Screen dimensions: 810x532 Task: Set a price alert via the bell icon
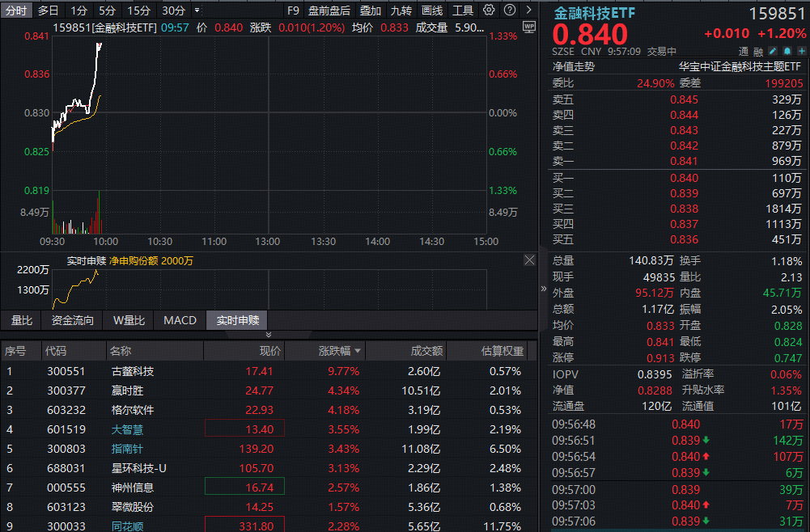(x=787, y=50)
